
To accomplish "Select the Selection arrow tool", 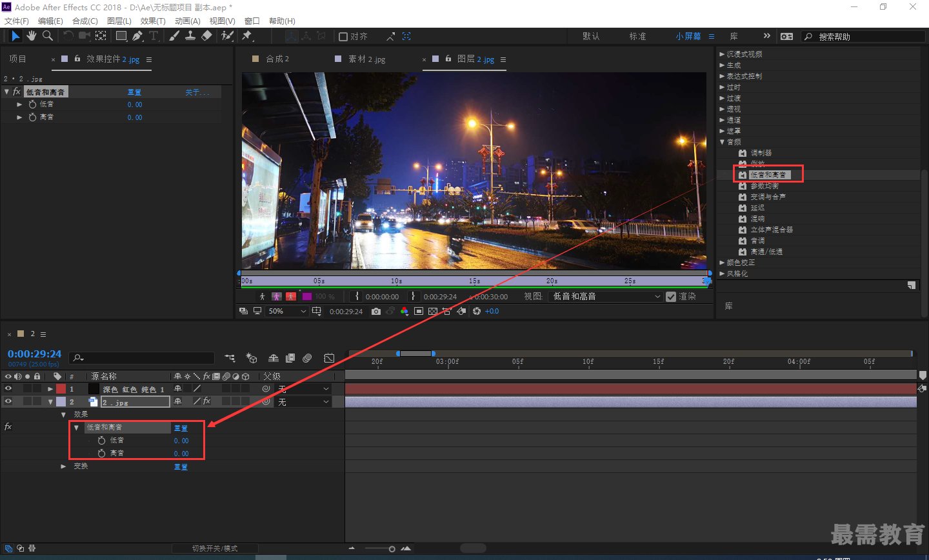I will (x=15, y=36).
